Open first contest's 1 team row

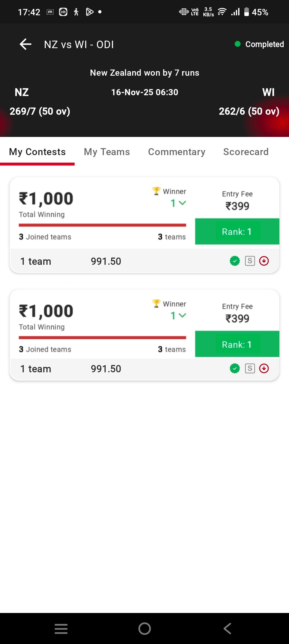tap(36, 261)
